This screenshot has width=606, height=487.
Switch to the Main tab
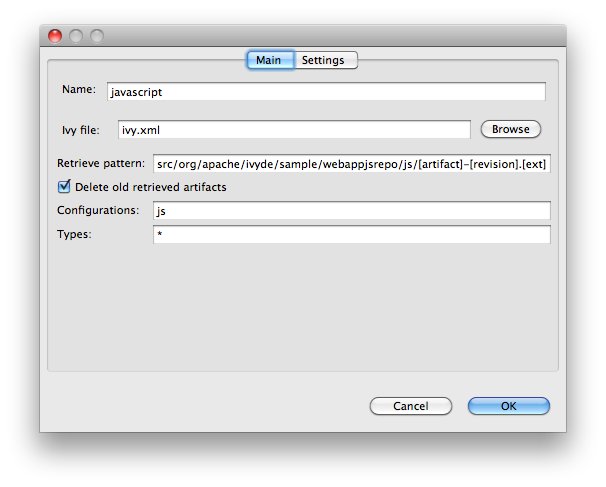click(x=268, y=60)
